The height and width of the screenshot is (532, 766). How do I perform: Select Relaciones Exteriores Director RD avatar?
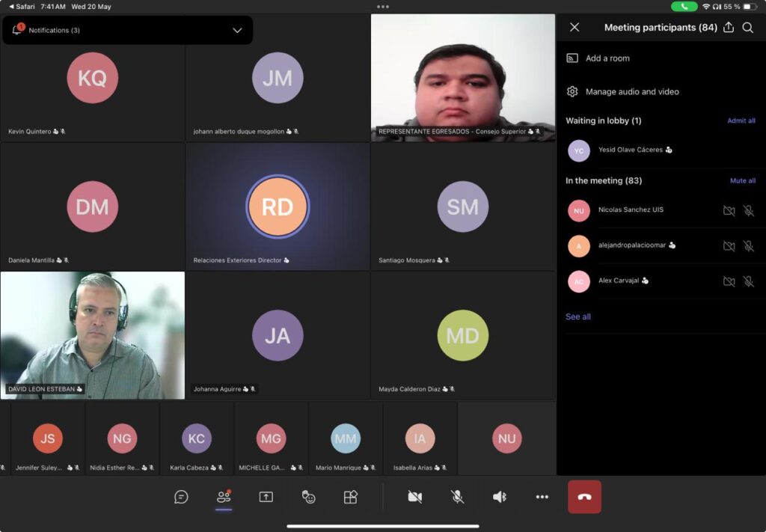[278, 207]
